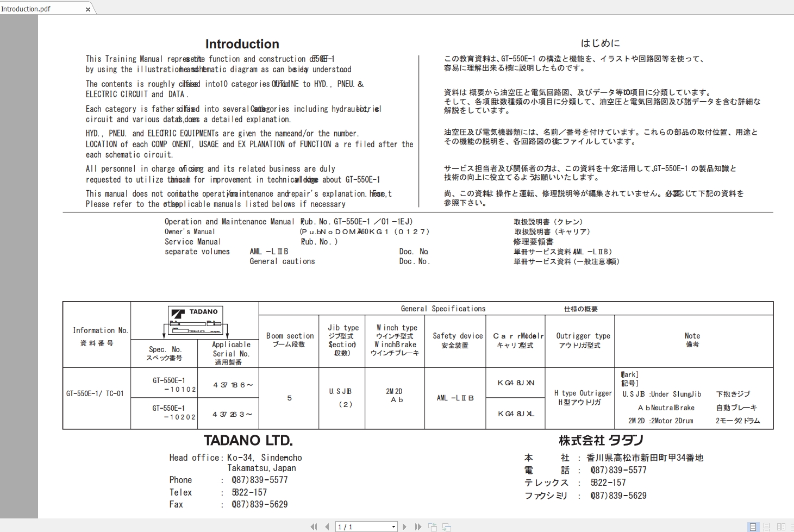Click the "Owner's Manual" line

click(x=190, y=231)
